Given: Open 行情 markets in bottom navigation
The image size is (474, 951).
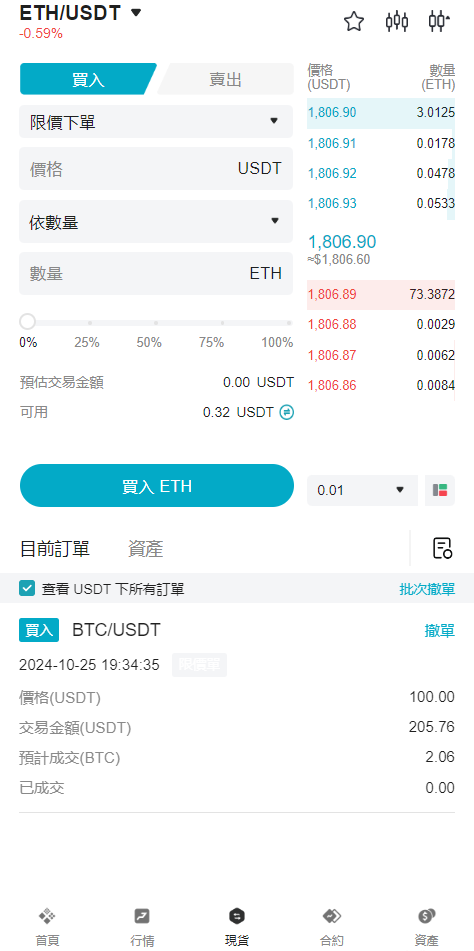Looking at the screenshot, I should pyautogui.click(x=142, y=927).
